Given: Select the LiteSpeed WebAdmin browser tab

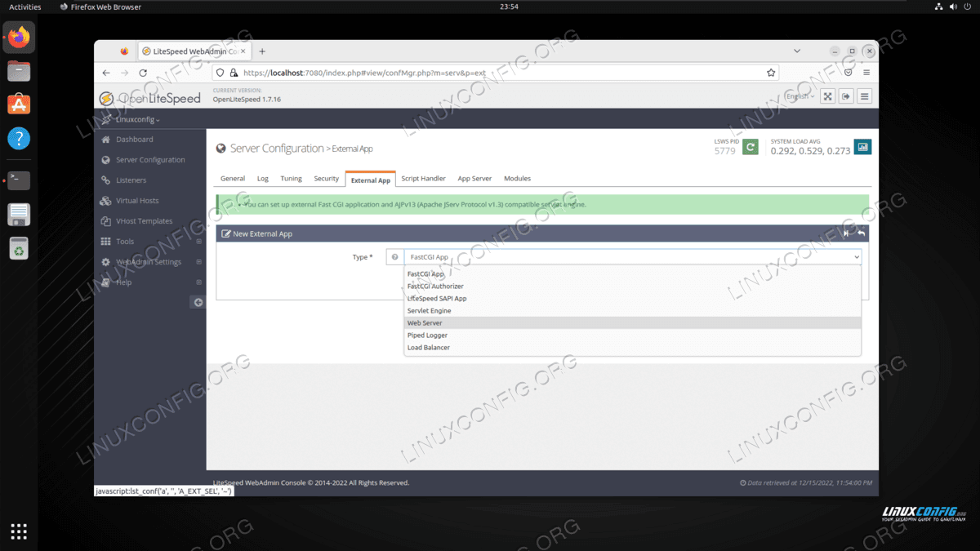Looking at the screenshot, I should coord(194,51).
